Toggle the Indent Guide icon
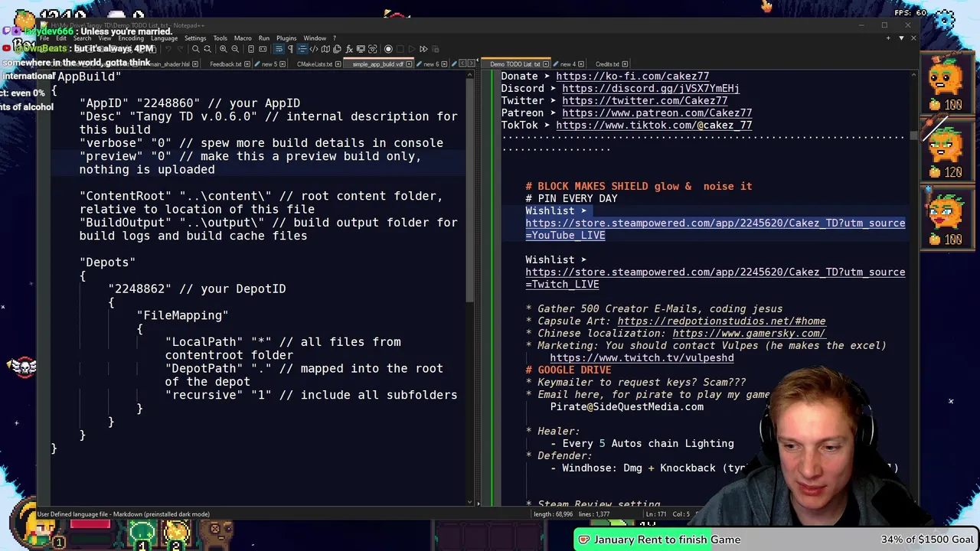 (302, 49)
